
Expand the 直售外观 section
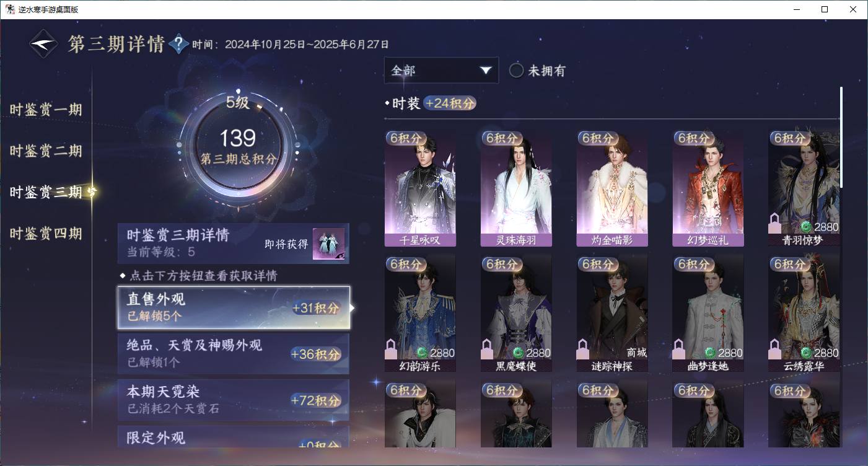[x=234, y=307]
